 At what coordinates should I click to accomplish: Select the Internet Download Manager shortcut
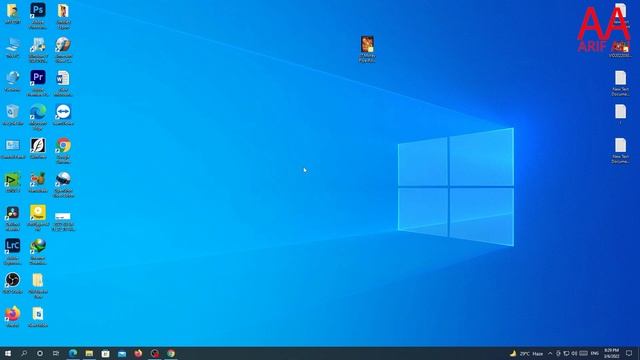point(38,251)
